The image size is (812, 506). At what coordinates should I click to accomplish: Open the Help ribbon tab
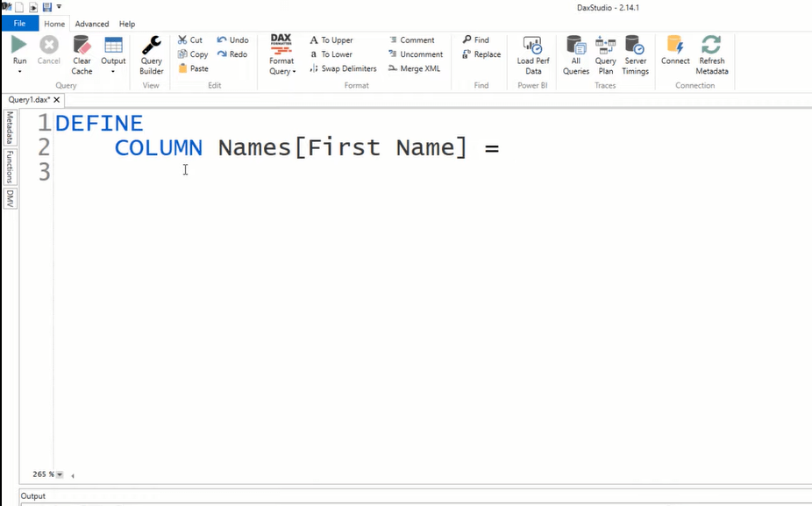point(127,24)
